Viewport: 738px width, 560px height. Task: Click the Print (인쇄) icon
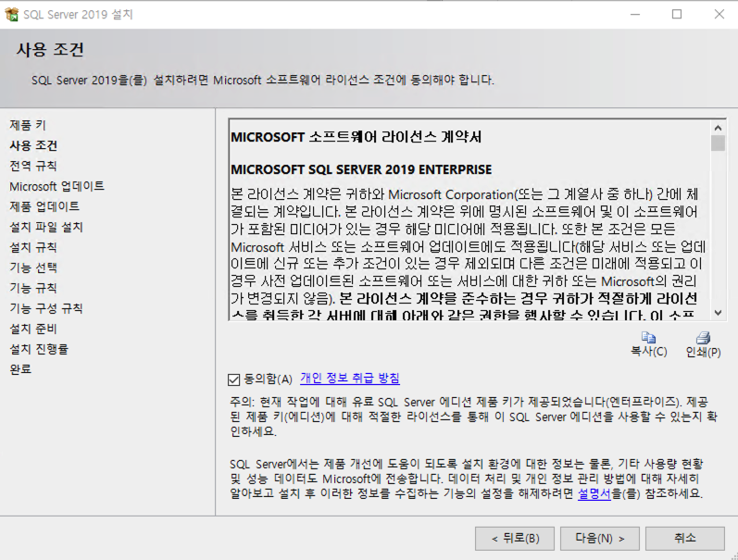click(703, 338)
